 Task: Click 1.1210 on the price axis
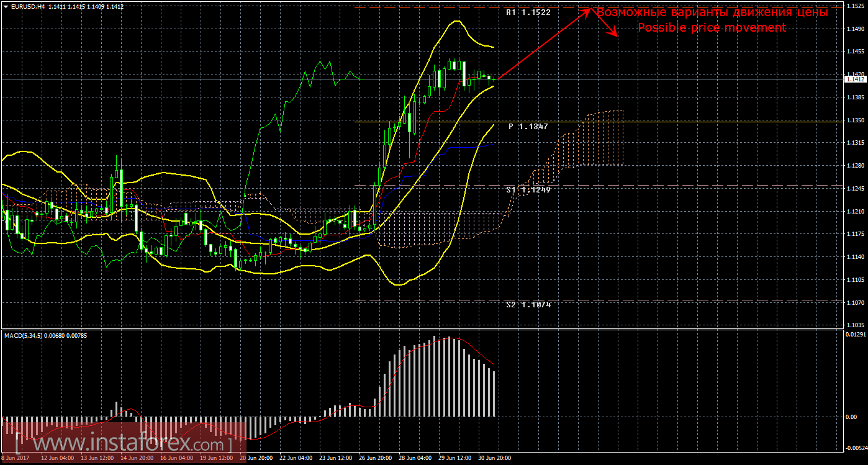pyautogui.click(x=856, y=212)
